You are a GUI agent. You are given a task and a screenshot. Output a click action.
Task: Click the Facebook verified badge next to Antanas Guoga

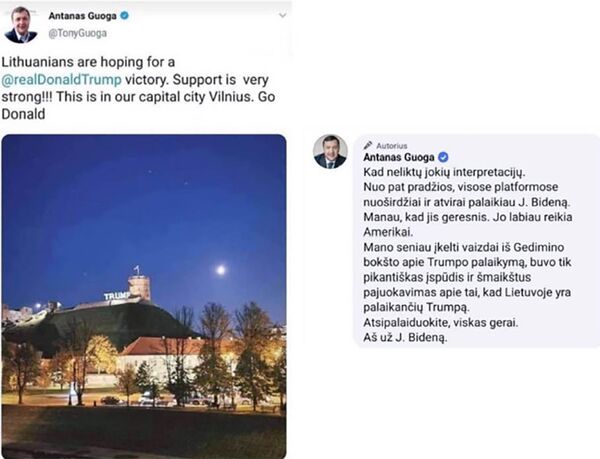click(443, 157)
